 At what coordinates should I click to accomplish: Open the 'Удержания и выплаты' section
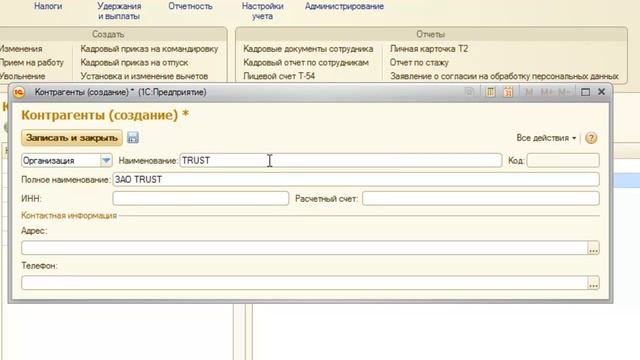tap(119, 11)
